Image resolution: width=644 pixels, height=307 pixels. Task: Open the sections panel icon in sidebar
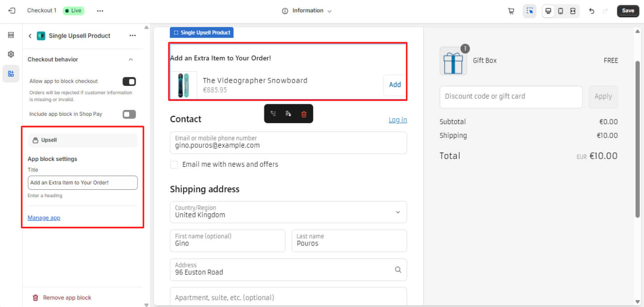(x=11, y=35)
